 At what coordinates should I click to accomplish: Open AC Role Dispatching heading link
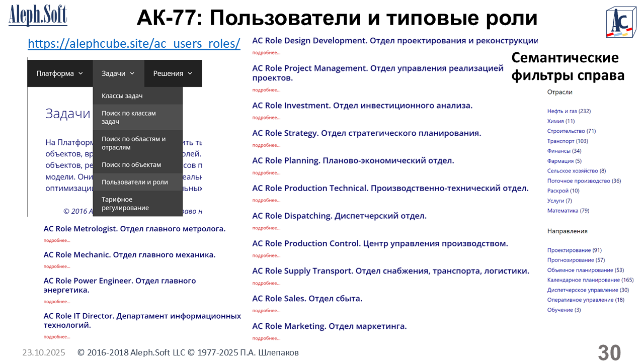(x=339, y=216)
